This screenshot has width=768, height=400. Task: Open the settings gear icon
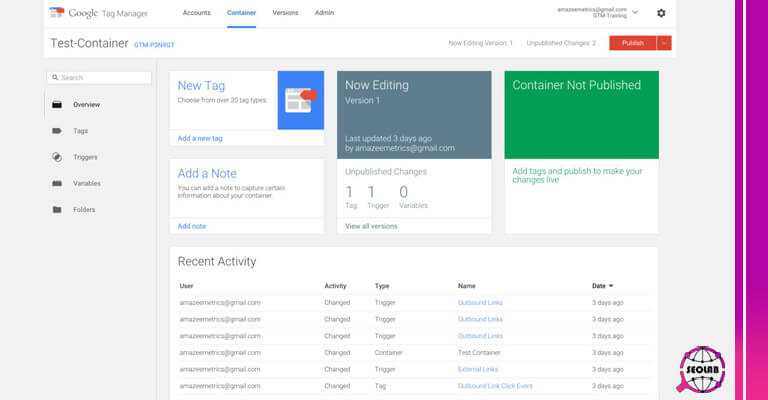661,13
